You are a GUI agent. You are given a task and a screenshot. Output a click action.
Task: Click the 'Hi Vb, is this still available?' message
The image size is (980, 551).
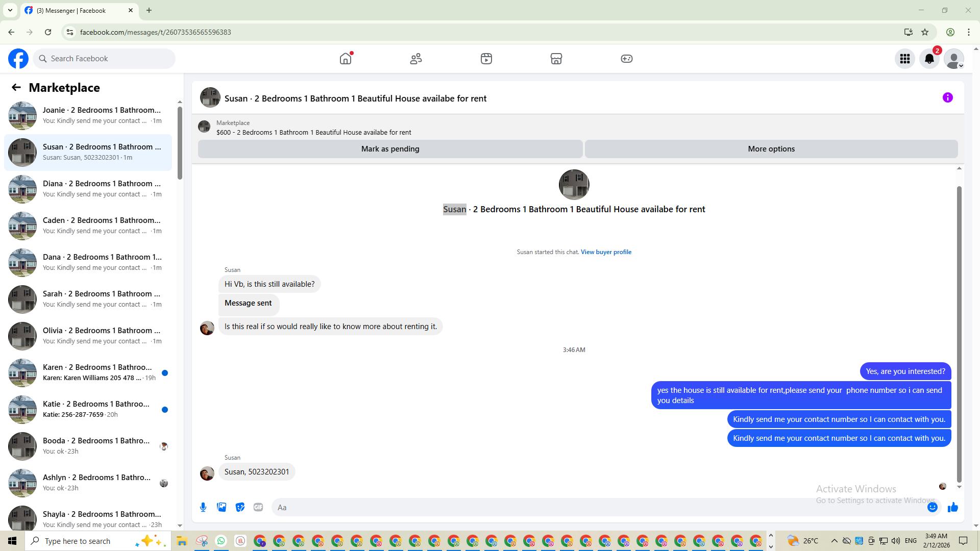coord(269,284)
